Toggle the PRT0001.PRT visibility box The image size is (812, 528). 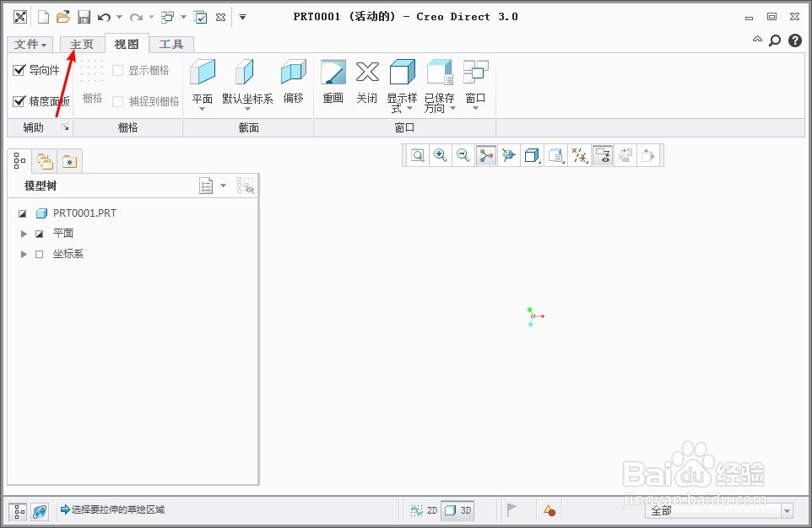pyautogui.click(x=22, y=213)
